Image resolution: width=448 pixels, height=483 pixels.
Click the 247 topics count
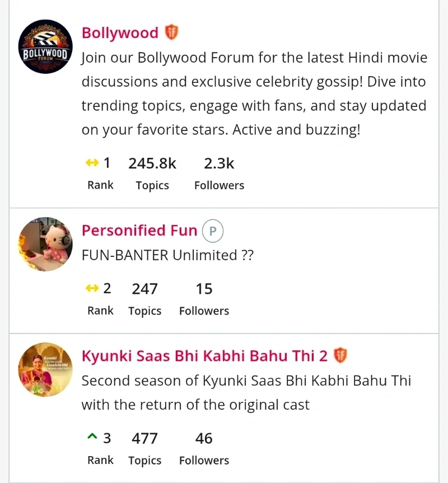[144, 289]
